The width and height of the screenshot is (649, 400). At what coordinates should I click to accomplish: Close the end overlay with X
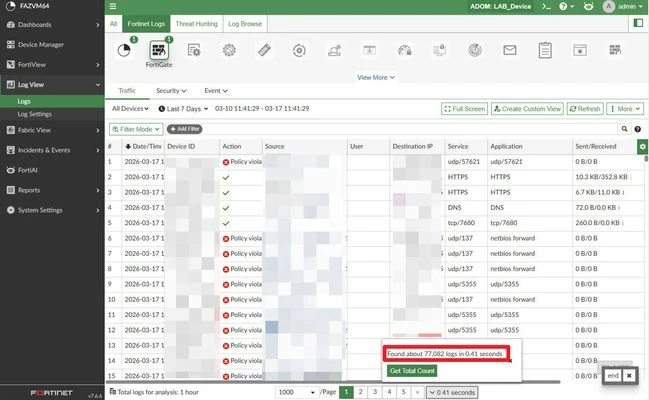point(629,376)
